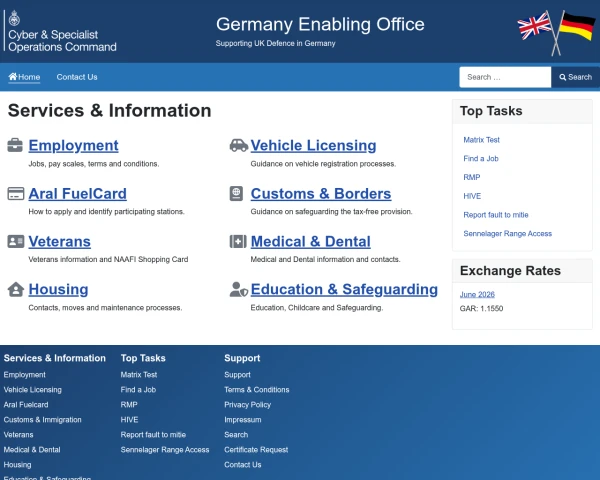This screenshot has width=600, height=480.
Task: Click the ID card icon beside Veterans
Action: [x=16, y=241]
